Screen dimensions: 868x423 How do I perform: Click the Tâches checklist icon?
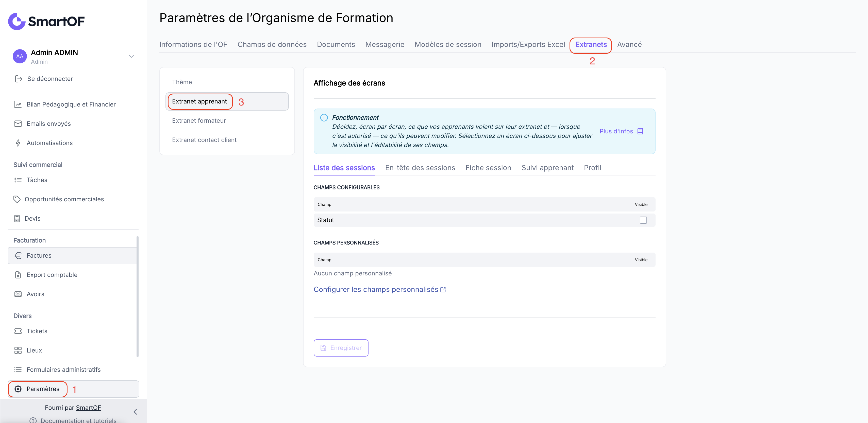[18, 180]
